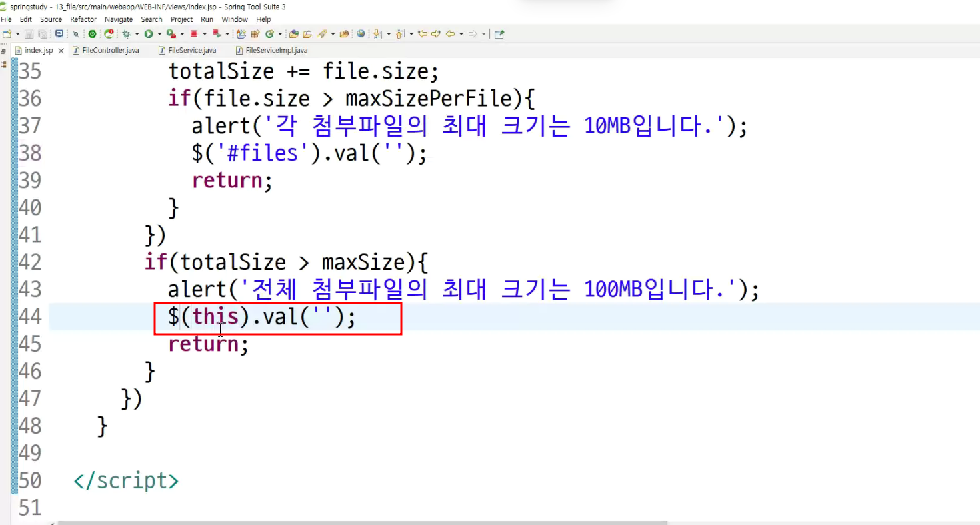Open the Back history dropdown arrow

point(461,33)
